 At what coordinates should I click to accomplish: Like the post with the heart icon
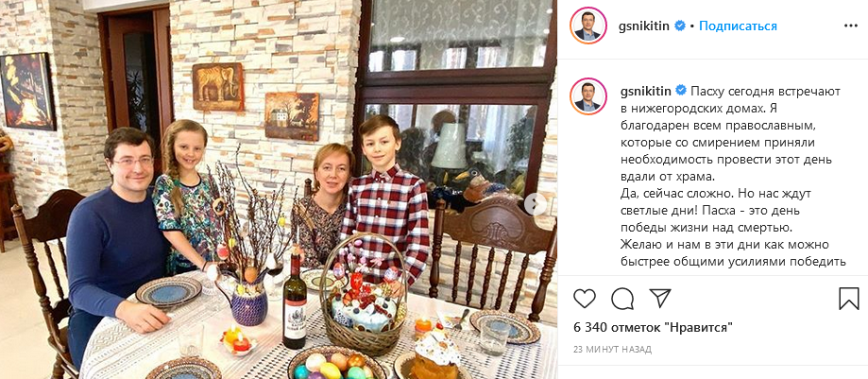pos(584,299)
